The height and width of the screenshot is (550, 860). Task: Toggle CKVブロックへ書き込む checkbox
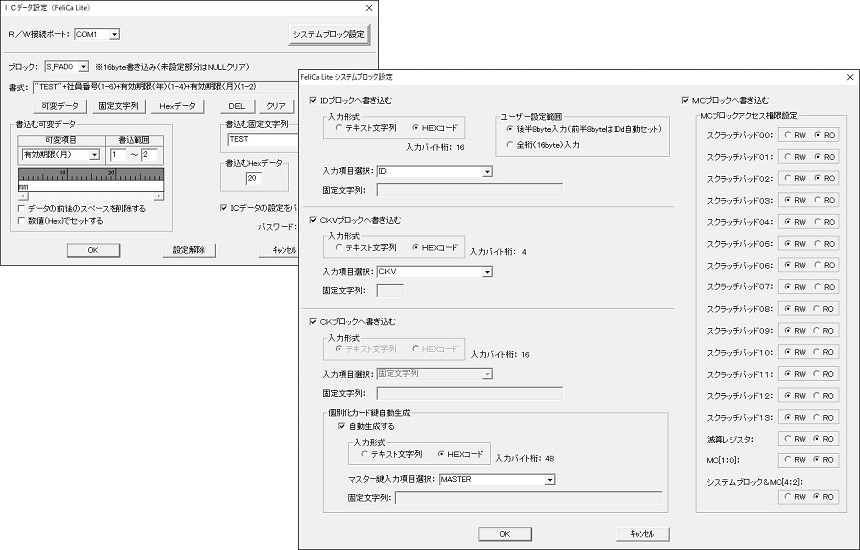[x=313, y=220]
